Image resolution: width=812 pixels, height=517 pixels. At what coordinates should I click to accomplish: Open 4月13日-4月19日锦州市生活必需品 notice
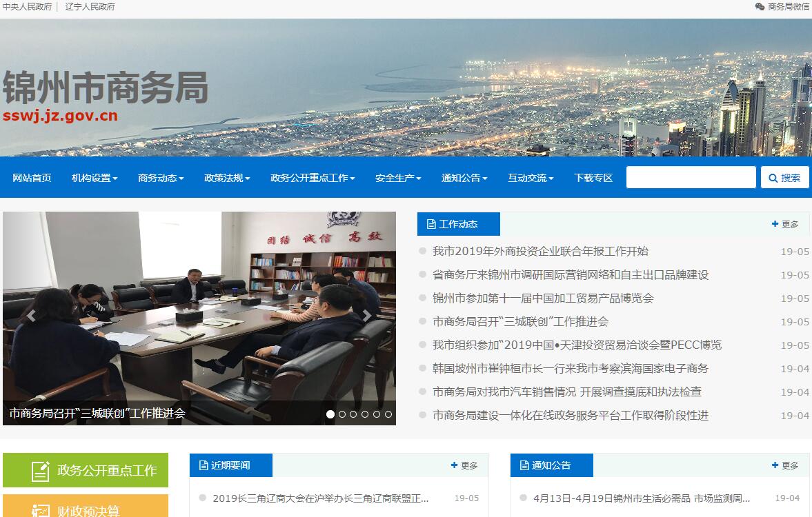click(641, 498)
